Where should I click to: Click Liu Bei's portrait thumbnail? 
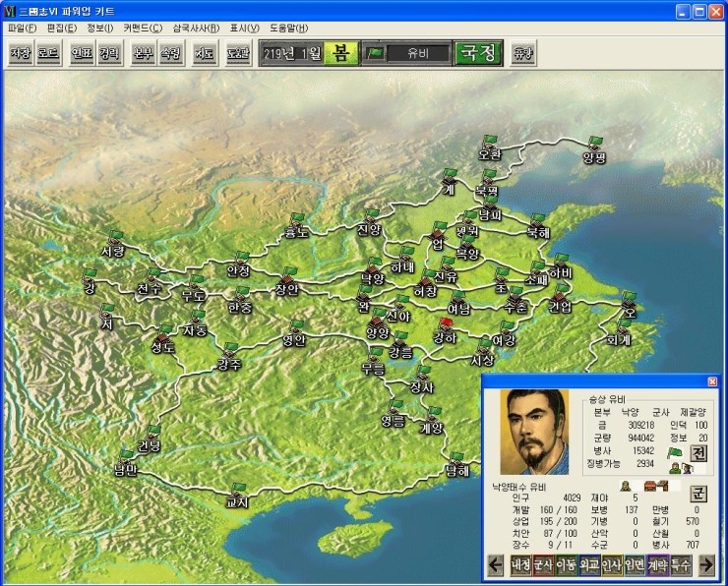(534, 432)
